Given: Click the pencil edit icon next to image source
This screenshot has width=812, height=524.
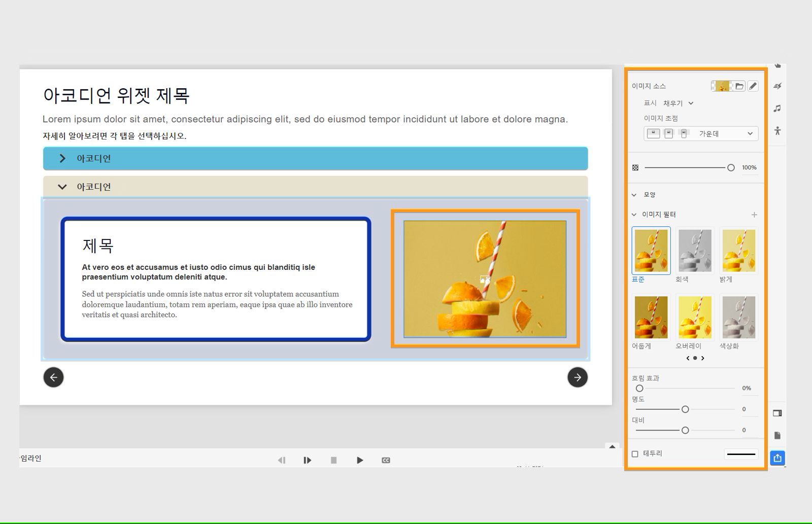Looking at the screenshot, I should [x=753, y=86].
